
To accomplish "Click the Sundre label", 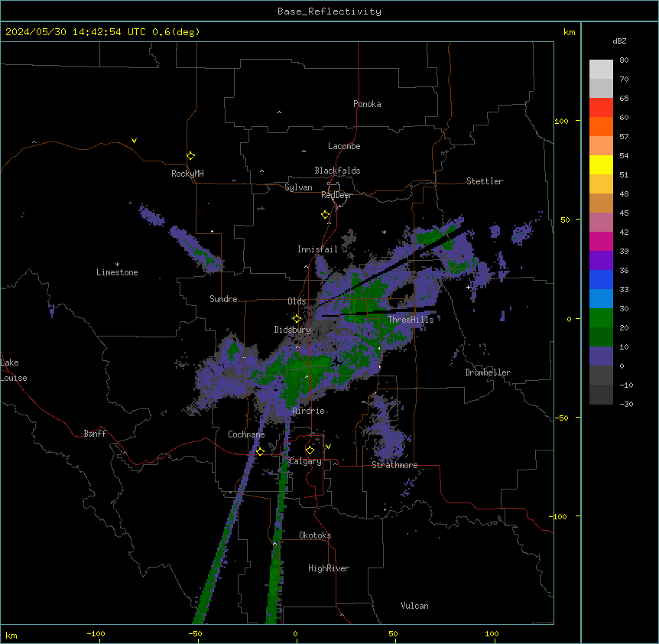I will (x=223, y=299).
